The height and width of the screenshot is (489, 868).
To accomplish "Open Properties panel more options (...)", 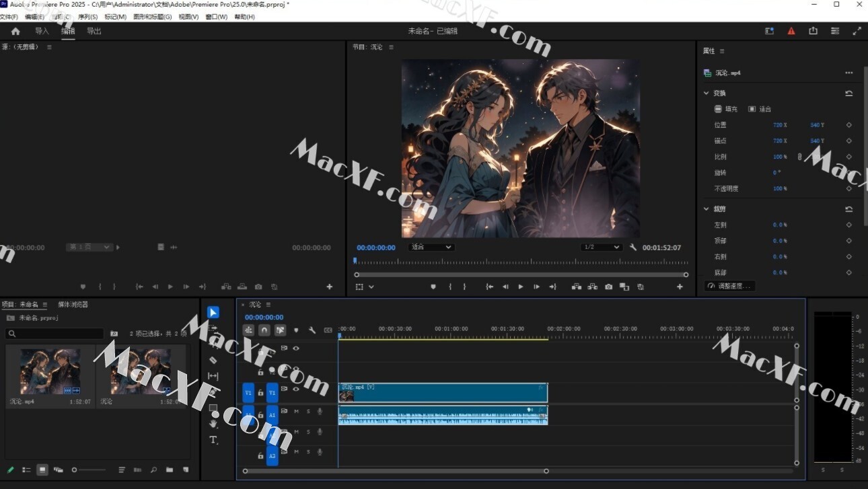I will point(849,73).
